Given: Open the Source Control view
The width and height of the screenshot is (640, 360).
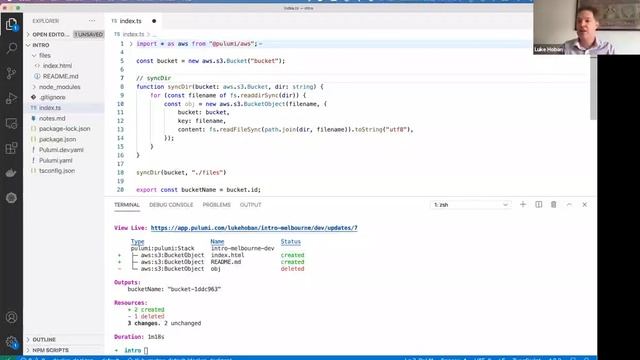Looking at the screenshot, I should [x=11, y=73].
